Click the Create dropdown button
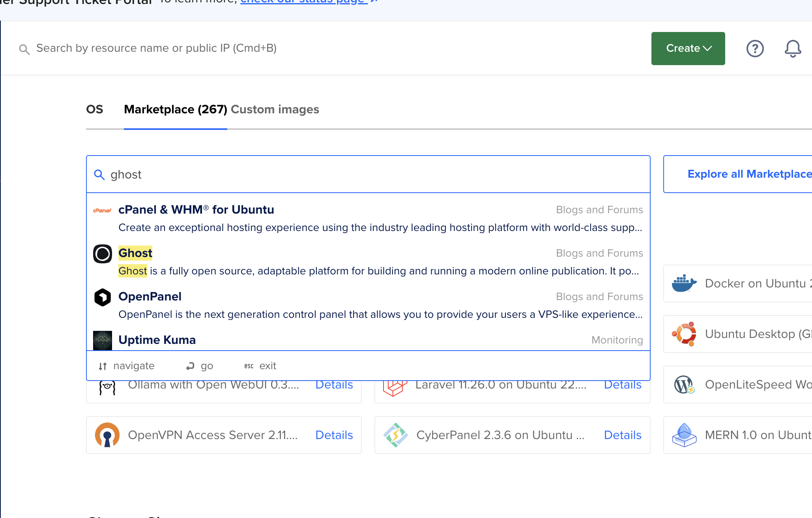 coord(688,49)
